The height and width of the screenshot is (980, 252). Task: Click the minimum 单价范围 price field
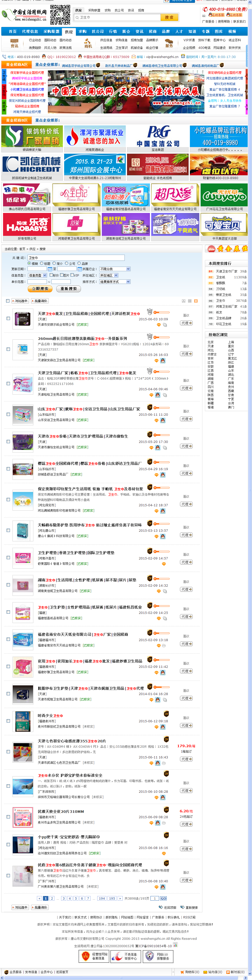tap(37, 282)
